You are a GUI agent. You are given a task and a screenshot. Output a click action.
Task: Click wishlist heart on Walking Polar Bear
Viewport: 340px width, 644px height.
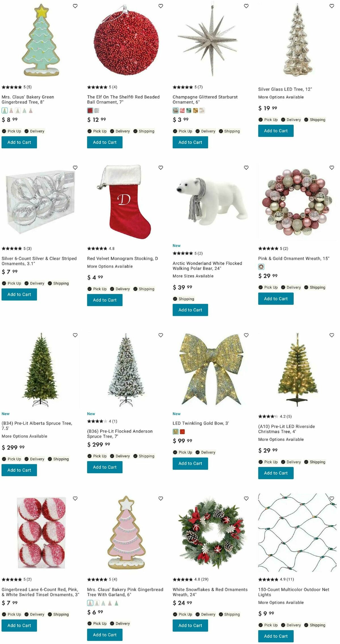[x=246, y=168]
